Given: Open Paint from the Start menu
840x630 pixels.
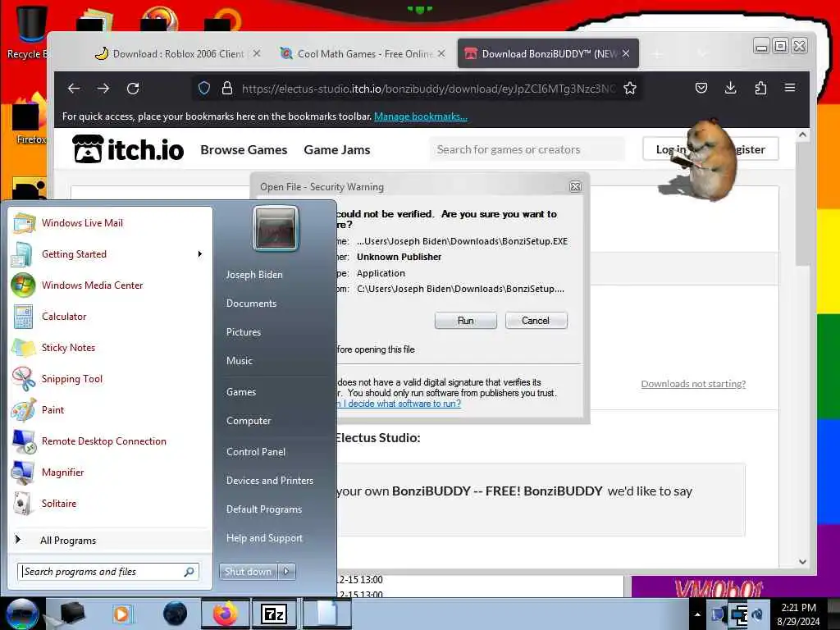Looking at the screenshot, I should click(52, 410).
